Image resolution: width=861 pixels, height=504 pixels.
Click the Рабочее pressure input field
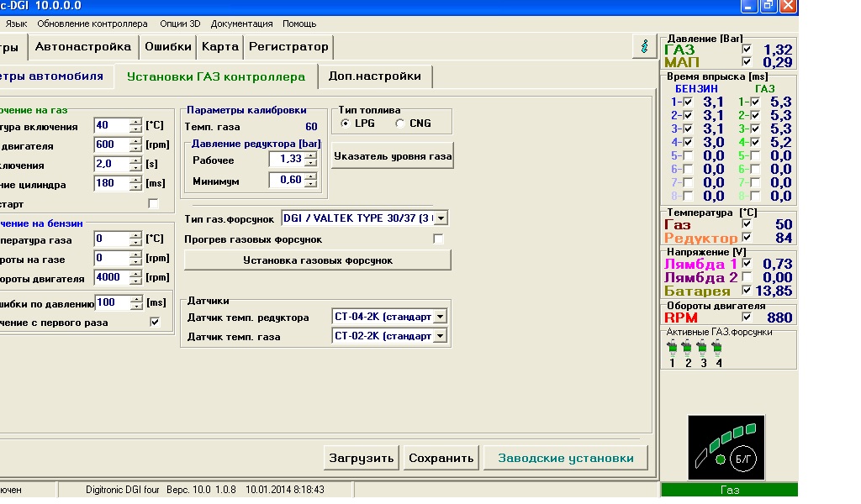287,159
